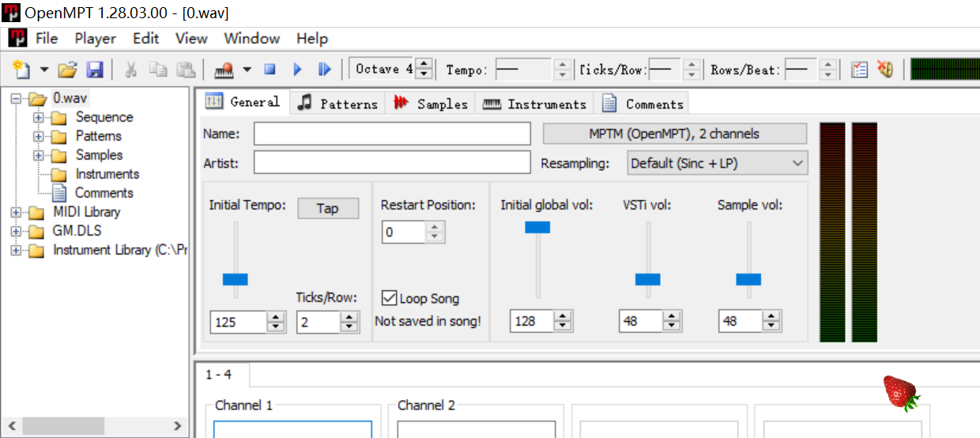Open the New file type dropdown arrow
Viewport: 980px width, 438px height.
[x=43, y=70]
